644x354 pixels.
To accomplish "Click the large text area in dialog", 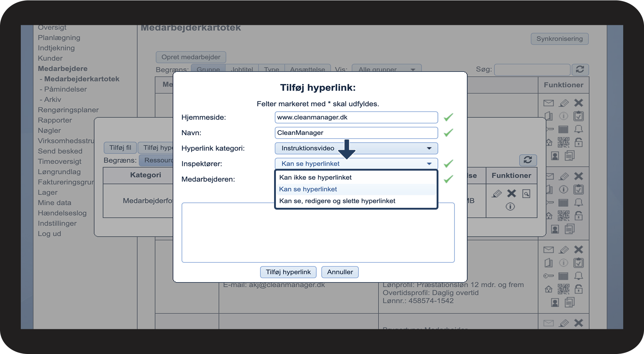I will (318, 233).
